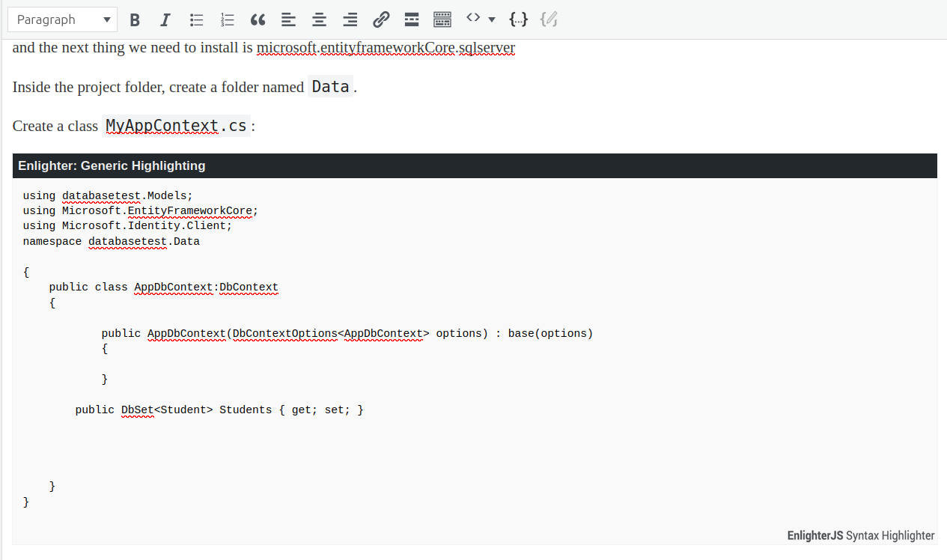Toggle bold formatting
947x560 pixels.
(135, 20)
